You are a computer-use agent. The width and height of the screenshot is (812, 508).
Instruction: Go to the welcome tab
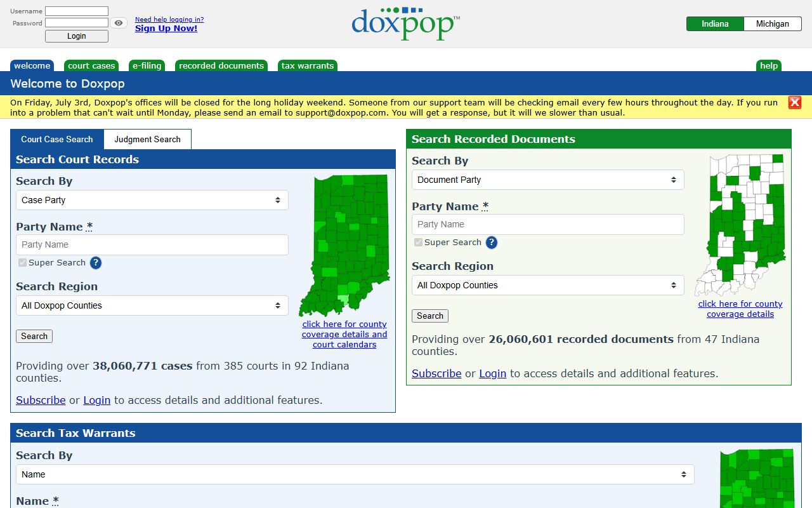pyautogui.click(x=32, y=65)
